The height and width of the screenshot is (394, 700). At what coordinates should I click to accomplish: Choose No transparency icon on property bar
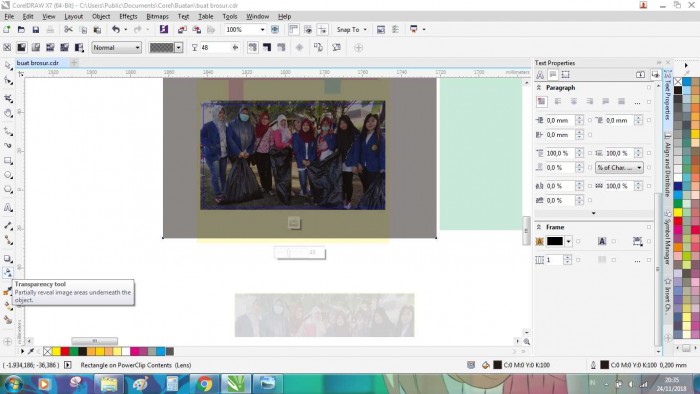point(7,47)
